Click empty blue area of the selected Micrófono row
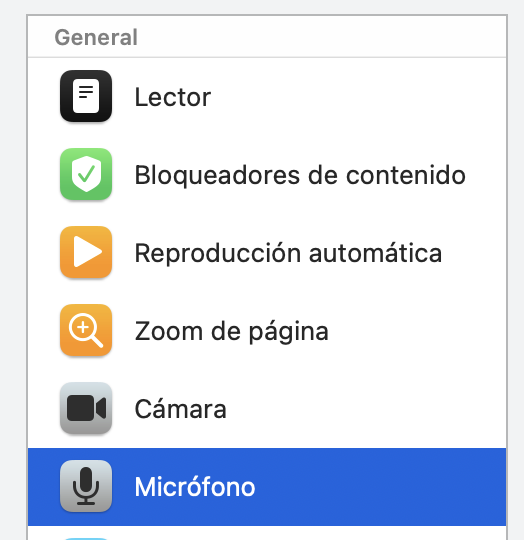524x540 pixels. 379,487
